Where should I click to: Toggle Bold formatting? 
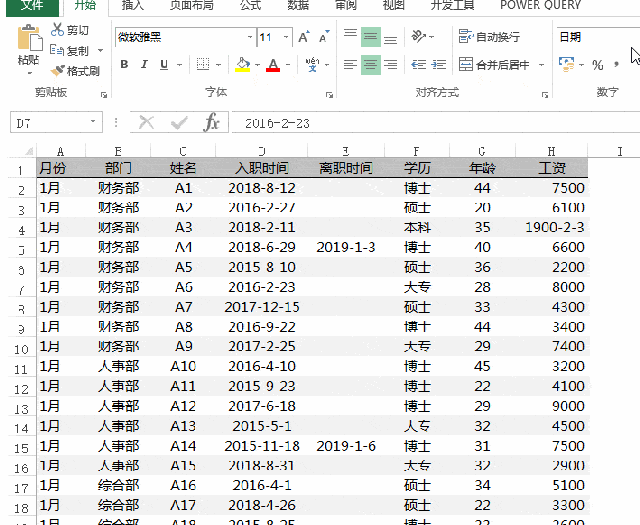click(124, 64)
